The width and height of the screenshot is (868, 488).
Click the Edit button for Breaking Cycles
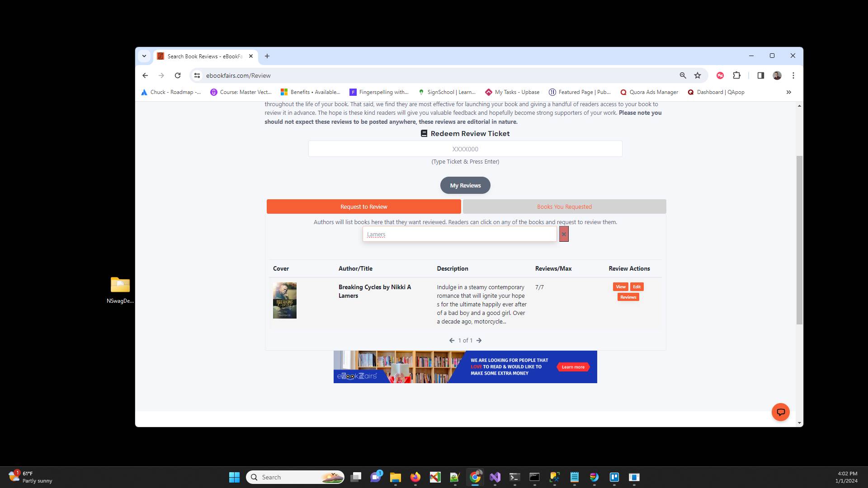pos(637,286)
